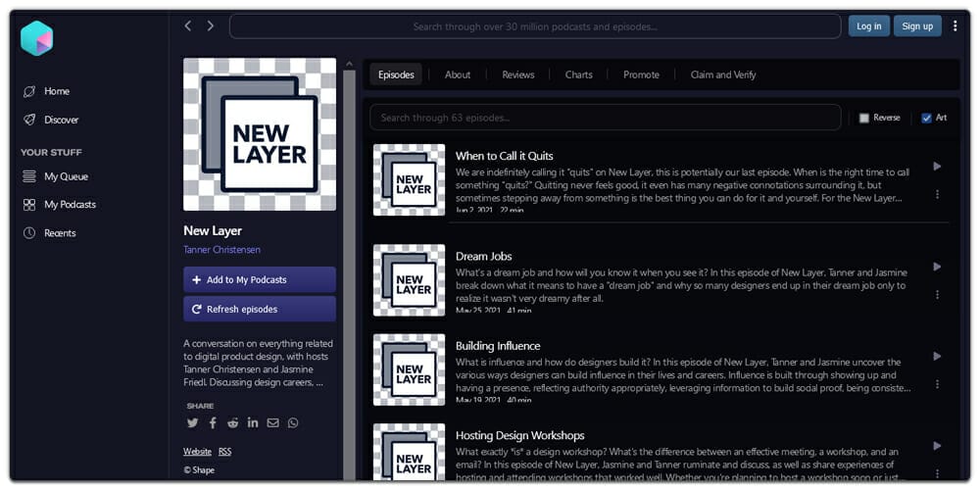Image resolution: width=980 pixels, height=490 pixels.
Task: Play the Dream Jobs episode
Action: click(937, 267)
